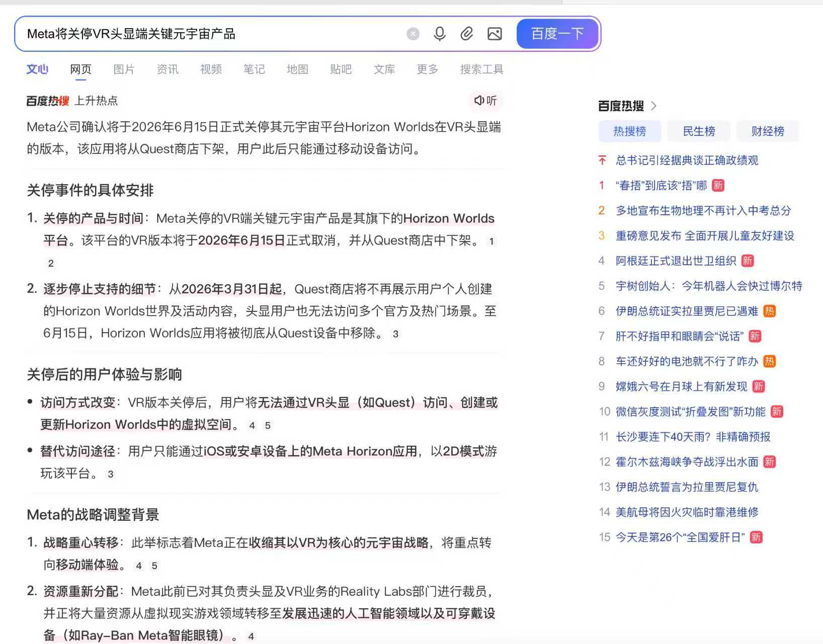This screenshot has height=644, width=823.
Task: Open the 更多 search category menu
Action: click(x=427, y=69)
